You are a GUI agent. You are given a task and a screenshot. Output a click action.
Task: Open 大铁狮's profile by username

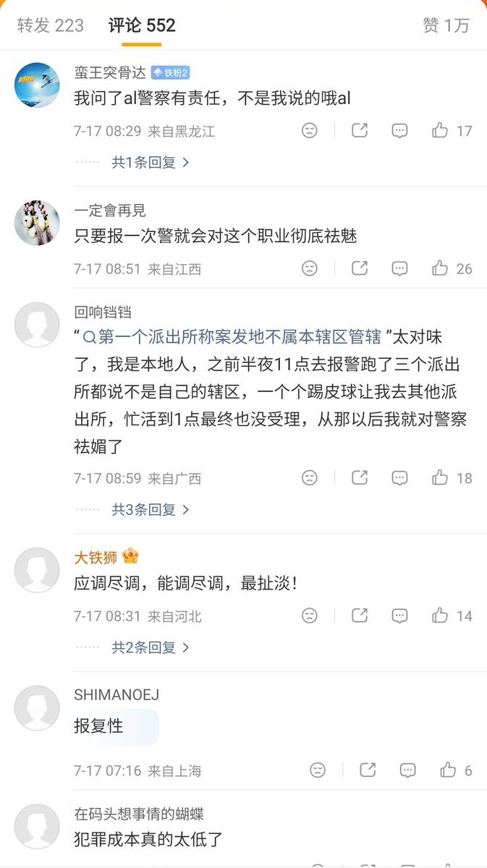click(x=96, y=558)
